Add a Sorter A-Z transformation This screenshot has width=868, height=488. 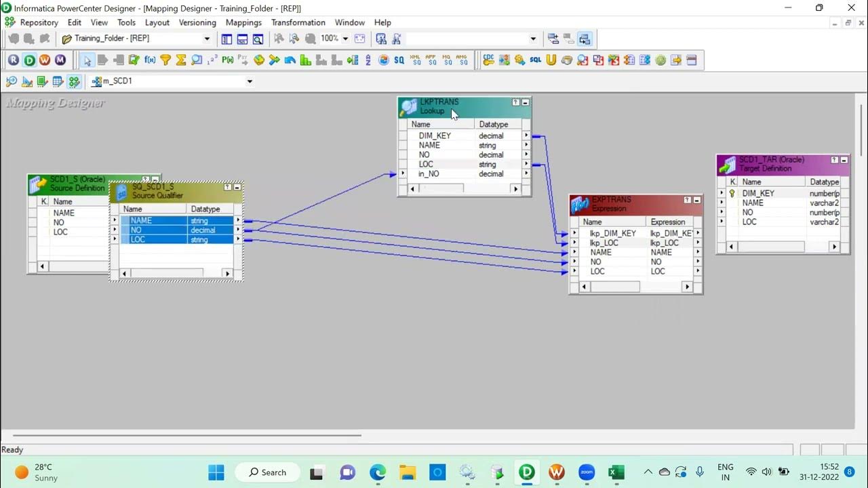pos(368,60)
